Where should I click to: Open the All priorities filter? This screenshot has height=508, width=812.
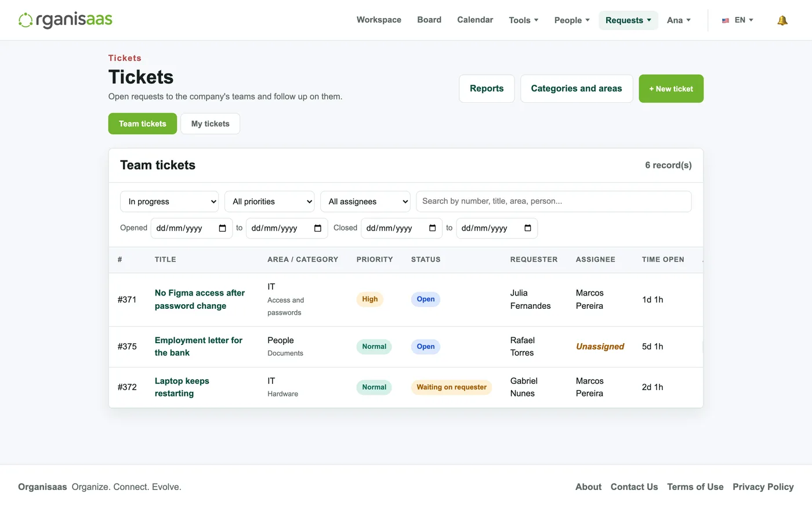click(269, 201)
